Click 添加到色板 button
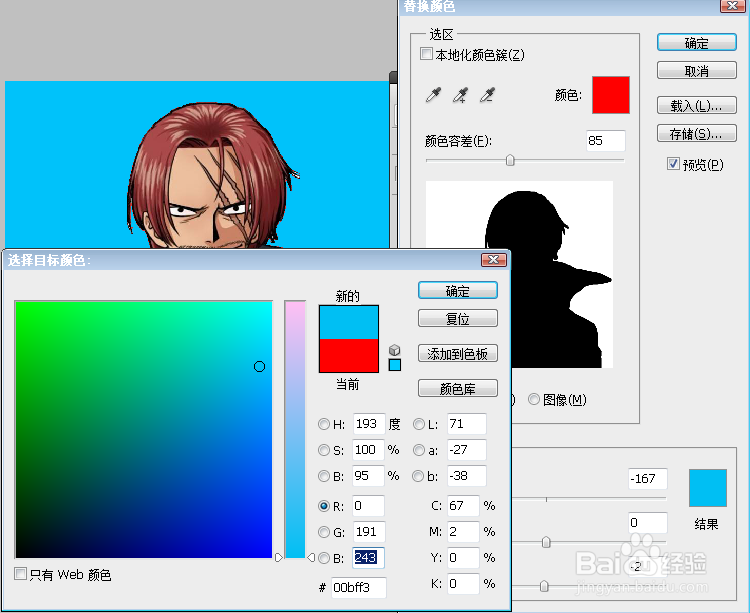This screenshot has width=750, height=613. (x=458, y=353)
